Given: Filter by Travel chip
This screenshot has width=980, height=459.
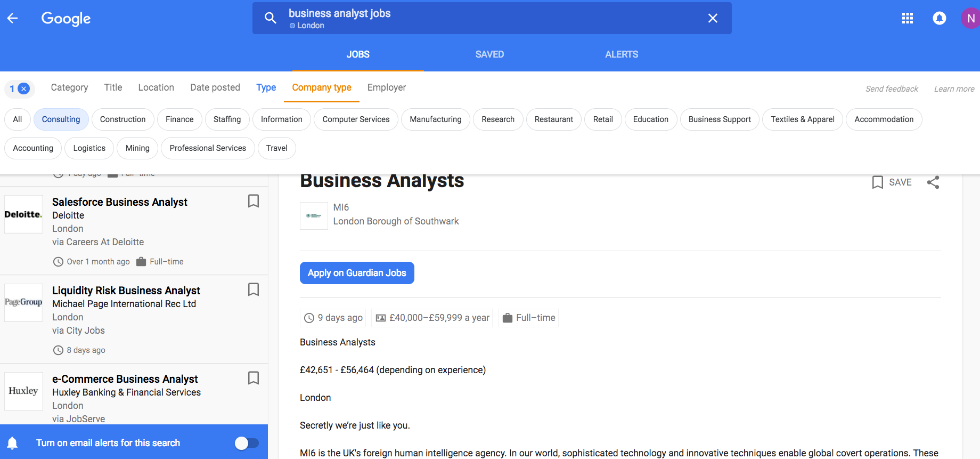Looking at the screenshot, I should [277, 148].
